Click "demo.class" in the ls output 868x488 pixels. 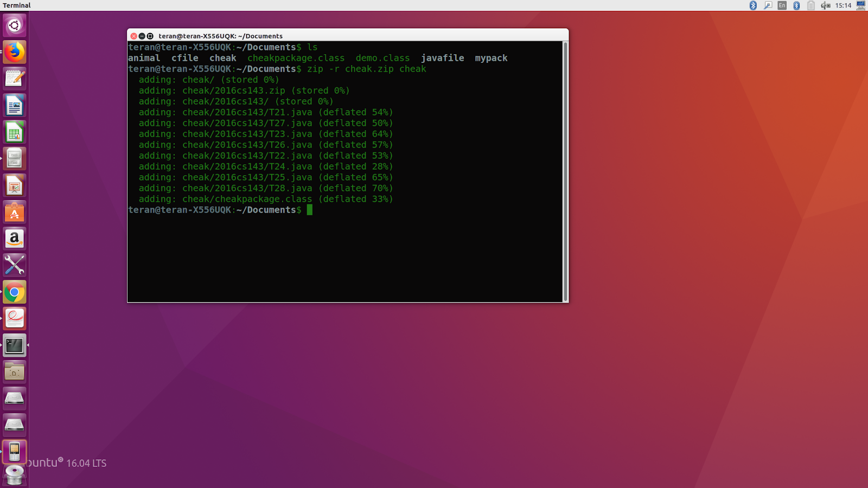pos(383,58)
